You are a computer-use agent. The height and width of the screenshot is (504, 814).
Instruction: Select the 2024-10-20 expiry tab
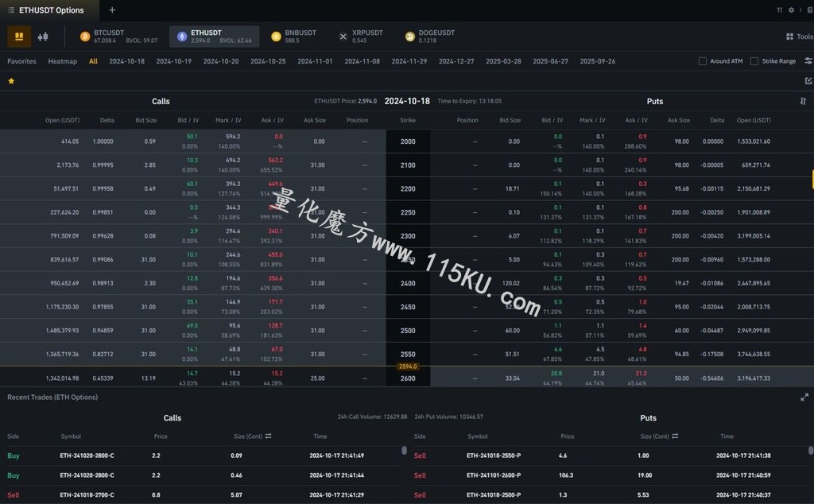[x=221, y=60]
